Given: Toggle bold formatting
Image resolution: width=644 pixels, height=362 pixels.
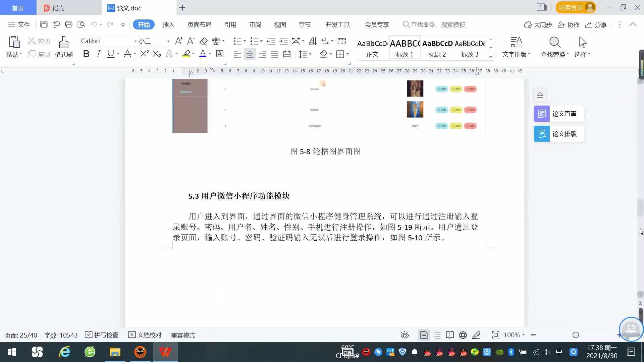Looking at the screenshot, I should [x=86, y=54].
